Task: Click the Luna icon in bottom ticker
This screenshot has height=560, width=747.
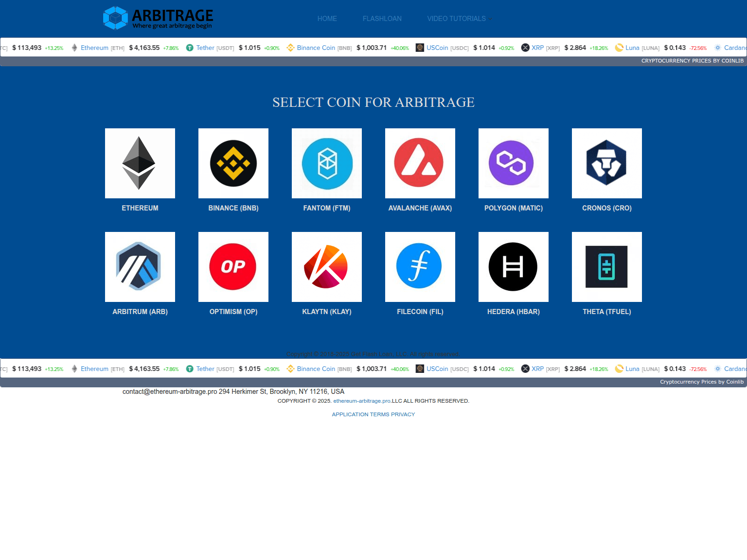Action: coord(619,369)
